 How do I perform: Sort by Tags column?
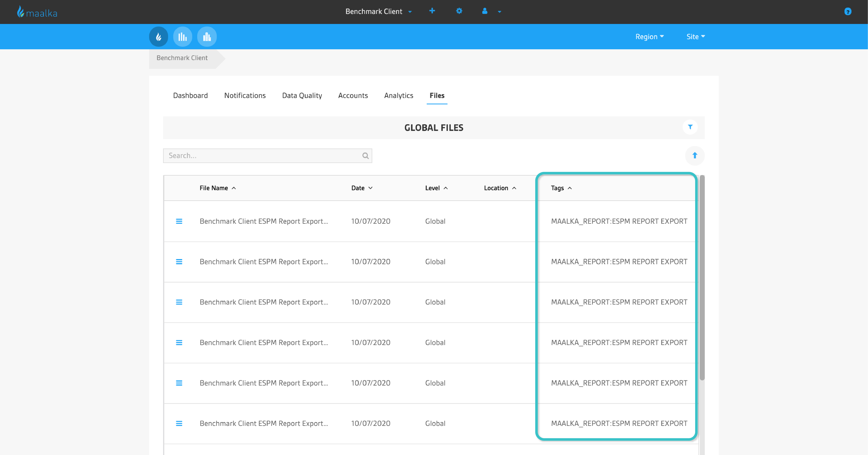(561, 188)
